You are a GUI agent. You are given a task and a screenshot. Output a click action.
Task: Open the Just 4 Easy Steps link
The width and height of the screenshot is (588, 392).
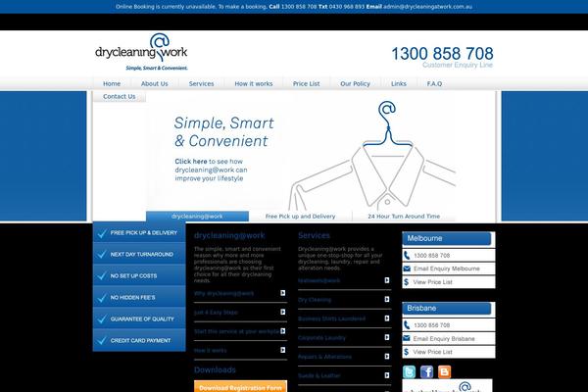pyautogui.click(x=216, y=312)
